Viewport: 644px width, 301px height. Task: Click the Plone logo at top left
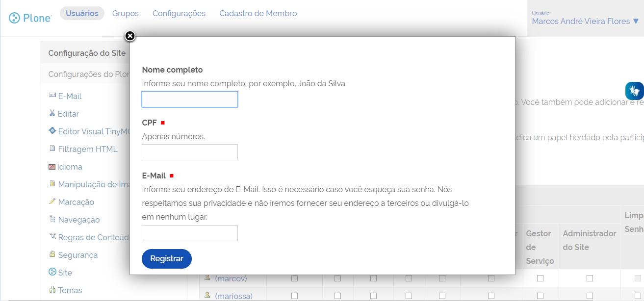(x=29, y=18)
